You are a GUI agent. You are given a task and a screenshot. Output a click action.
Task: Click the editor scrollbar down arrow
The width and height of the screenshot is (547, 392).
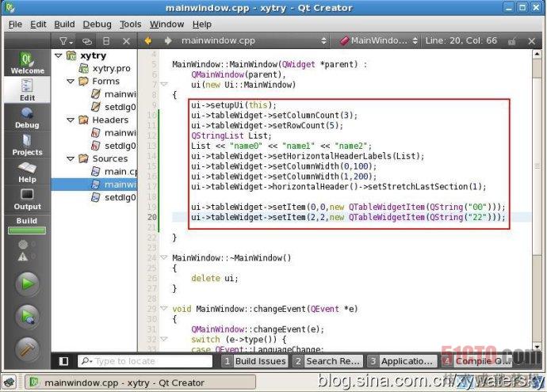537,347
